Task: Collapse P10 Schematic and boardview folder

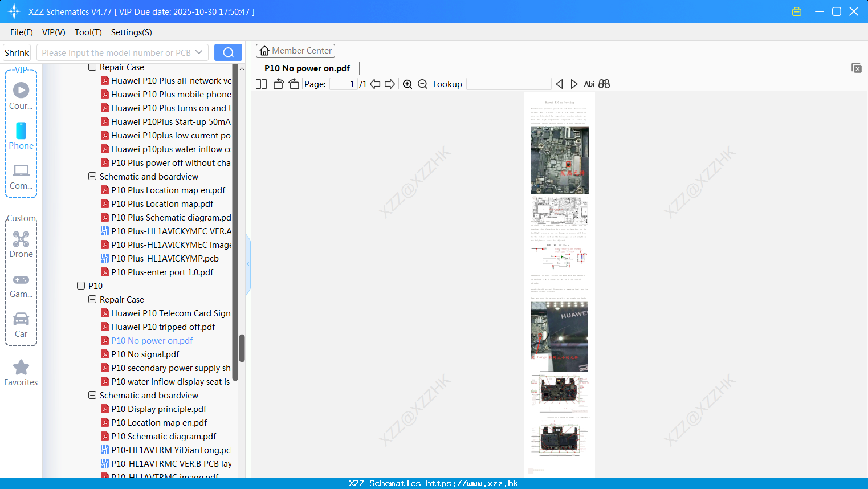Action: 92,396
